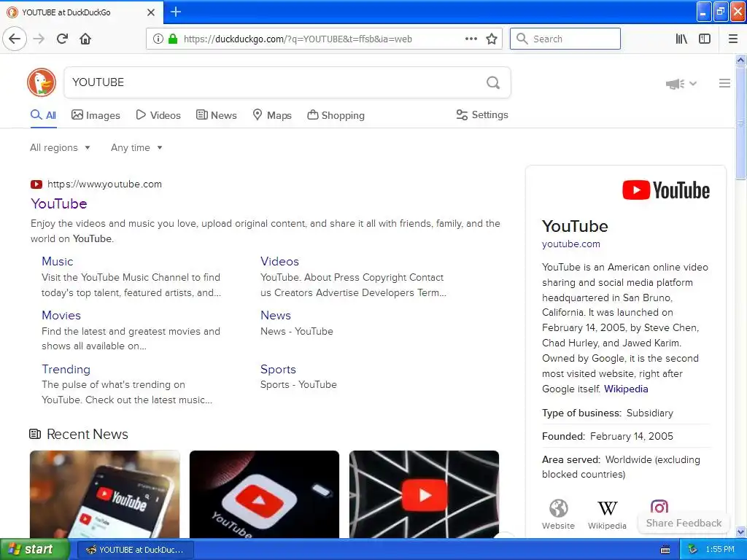The height and width of the screenshot is (560, 747).
Task: Click 'Founded: February 14, 2005' text
Action: point(608,436)
